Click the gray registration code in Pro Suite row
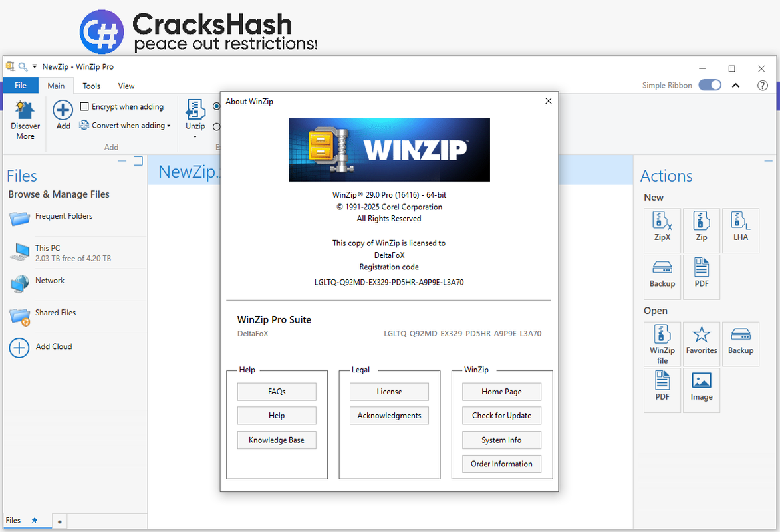Viewport: 780px width, 532px height. [x=462, y=334]
